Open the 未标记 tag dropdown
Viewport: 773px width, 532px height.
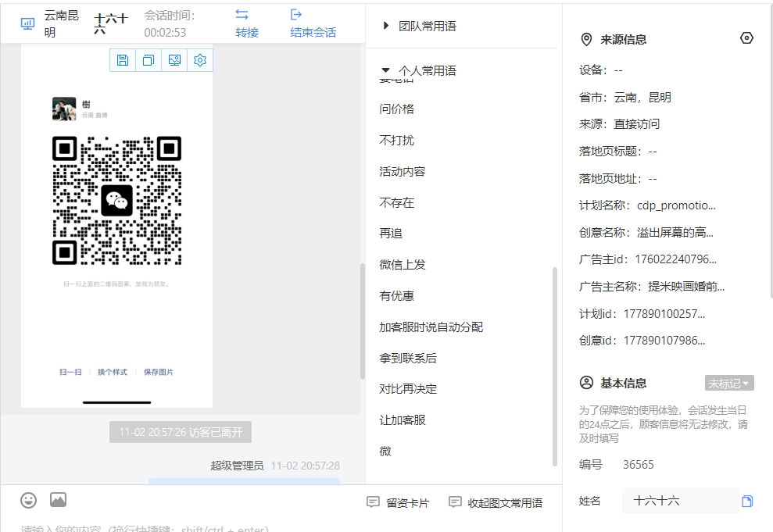click(729, 384)
